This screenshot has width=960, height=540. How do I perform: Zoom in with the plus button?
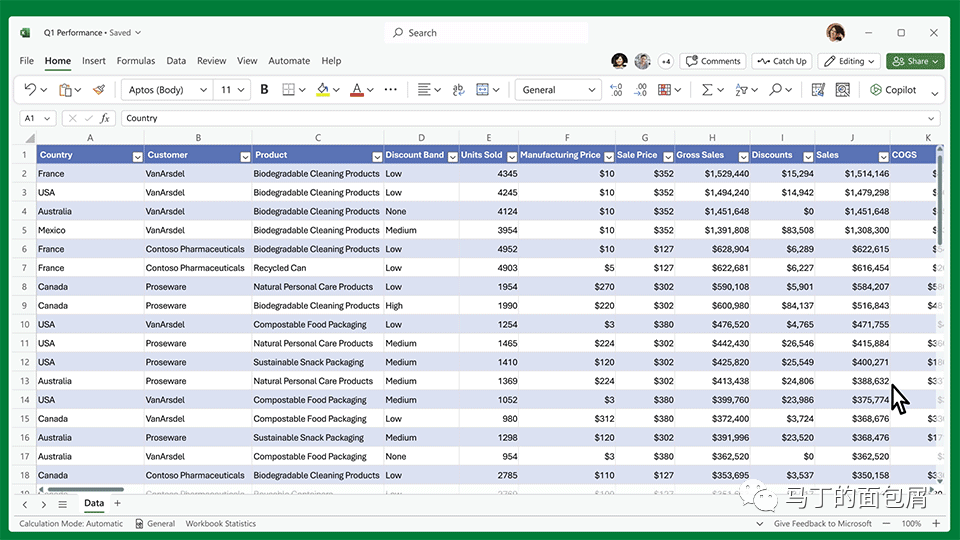pos(936,523)
